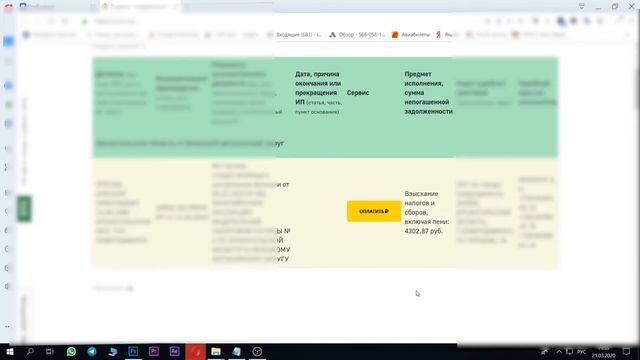Open the taskbar date 21.03.2020
This screenshot has height=360, width=640.
(x=604, y=355)
